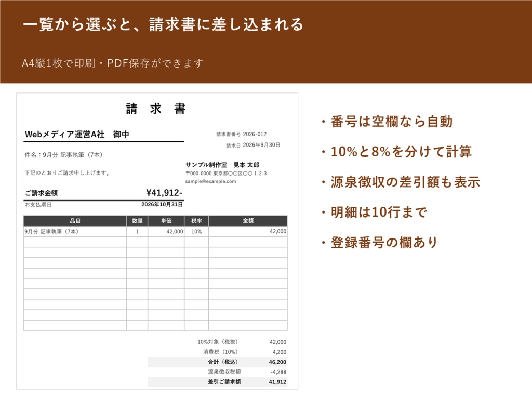Click the 合計(税込) label
The image size is (532, 399).
(x=223, y=362)
